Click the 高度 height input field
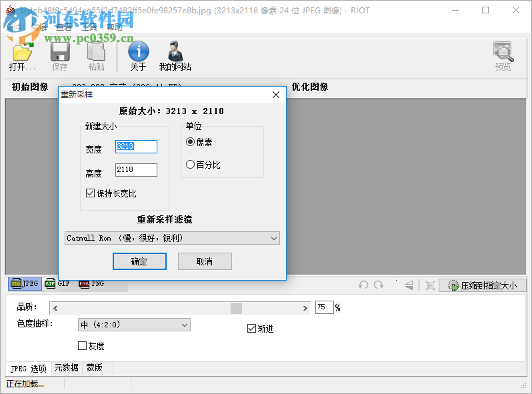532x394 pixels. (136, 170)
